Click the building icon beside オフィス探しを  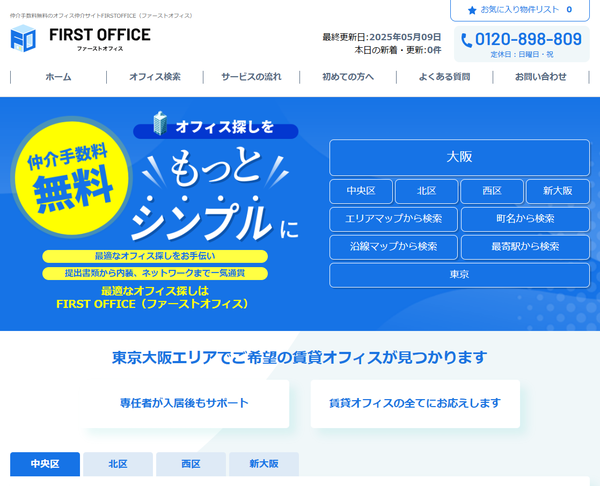pyautogui.click(x=160, y=123)
